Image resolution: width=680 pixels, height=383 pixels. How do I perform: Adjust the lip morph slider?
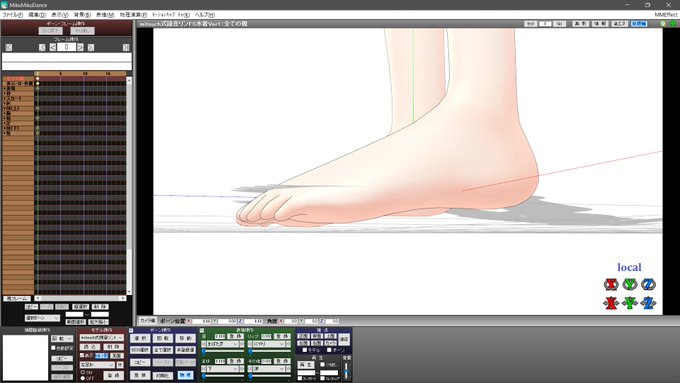[269, 351]
